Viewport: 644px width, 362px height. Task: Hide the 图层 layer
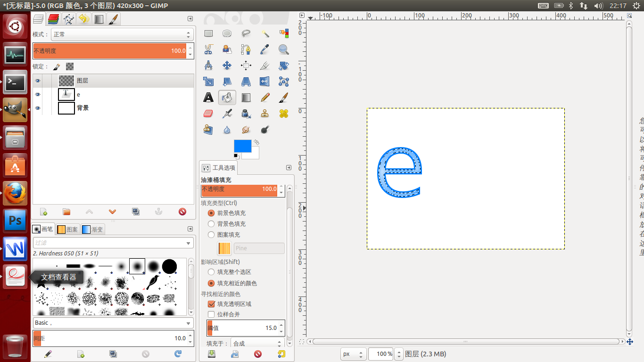tap(38, 81)
